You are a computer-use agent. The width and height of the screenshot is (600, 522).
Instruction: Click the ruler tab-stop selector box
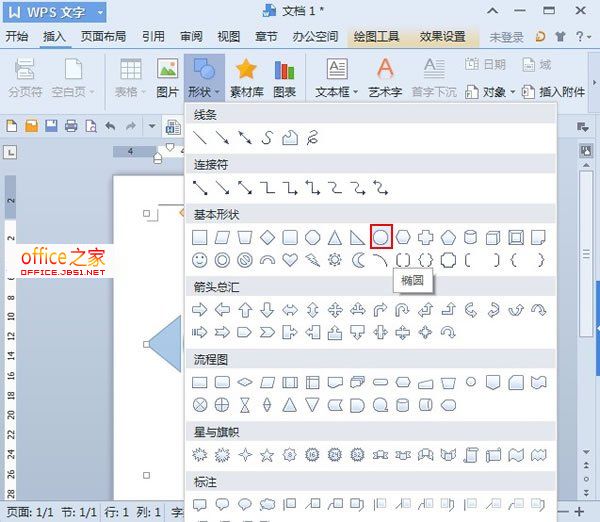pos(10,152)
